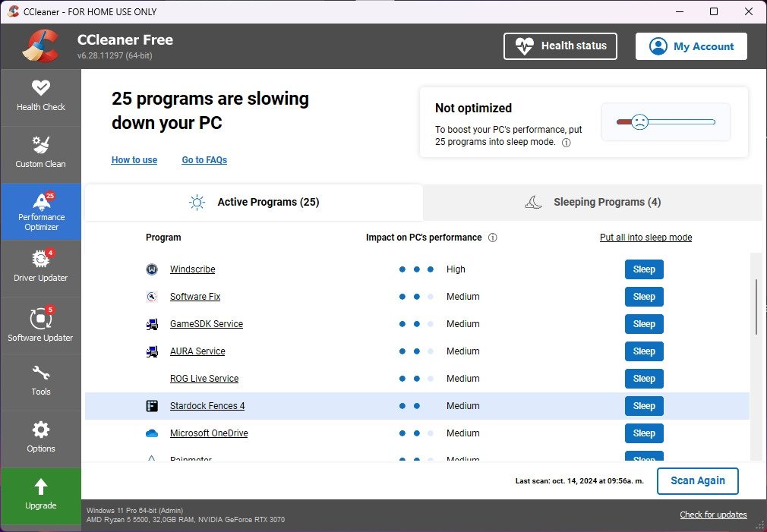Click the GameSDK Service program icon
Viewport: 767px width, 532px height.
tap(152, 324)
